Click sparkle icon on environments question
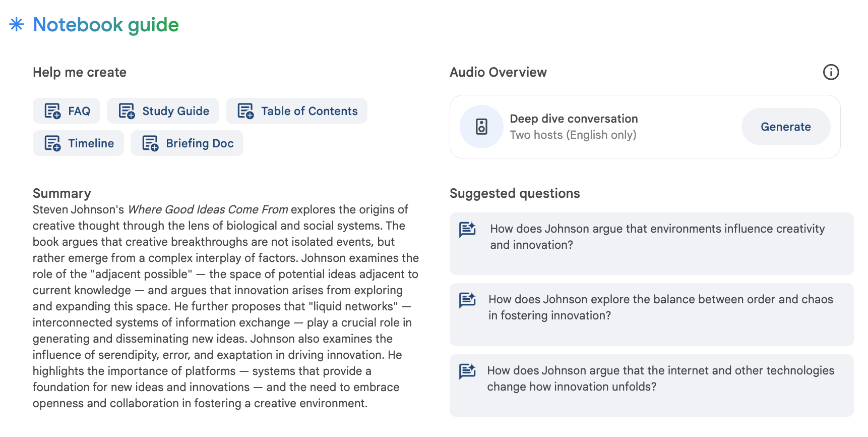The height and width of the screenshot is (437, 868). pos(467,229)
